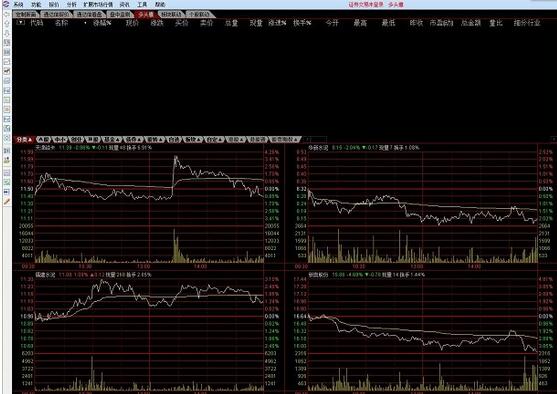
Task: Select the red highlighted 多头鹰 tab
Action: click(146, 15)
